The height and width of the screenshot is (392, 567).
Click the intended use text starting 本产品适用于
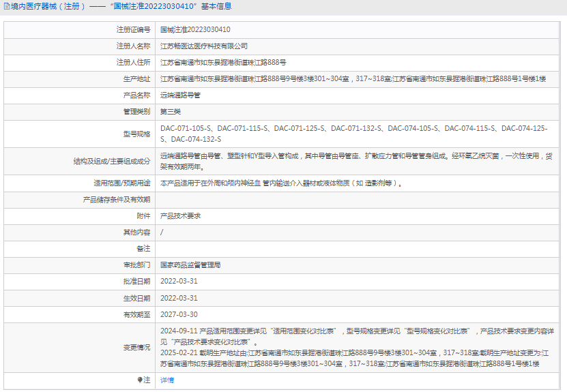[x=281, y=183]
